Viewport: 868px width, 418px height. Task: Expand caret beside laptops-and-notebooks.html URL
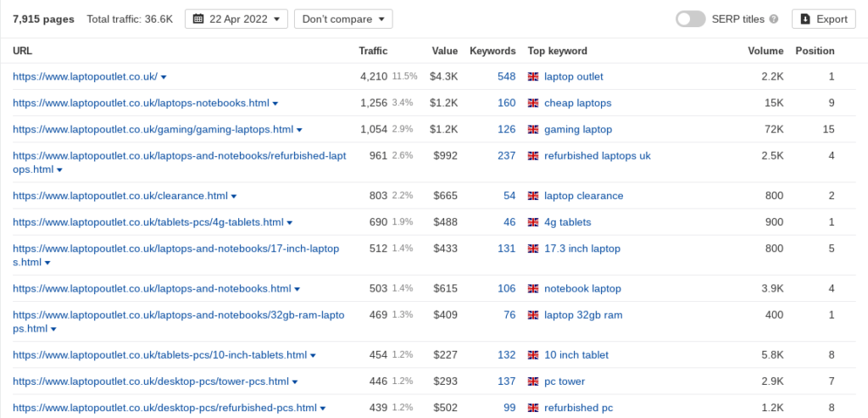298,290
